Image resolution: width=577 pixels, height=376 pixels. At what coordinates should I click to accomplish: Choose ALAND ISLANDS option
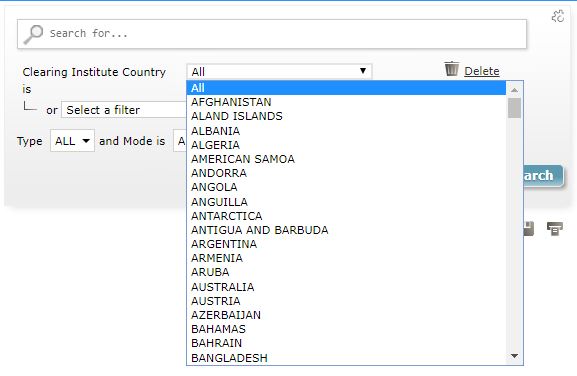click(346, 116)
